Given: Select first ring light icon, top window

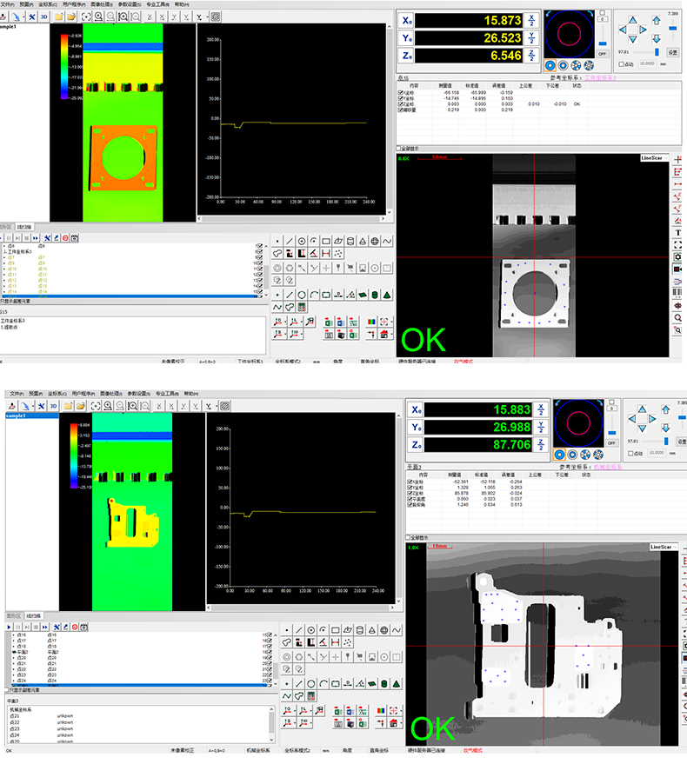Looking at the screenshot, I should (550, 65).
